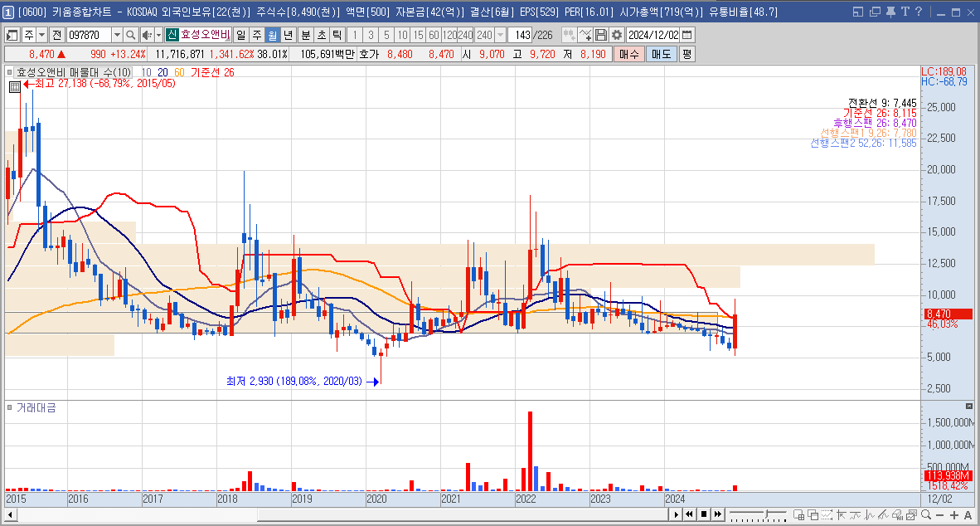The height and width of the screenshot is (526, 980).
Task: Pin the window with the pushpin icon
Action: click(890, 12)
